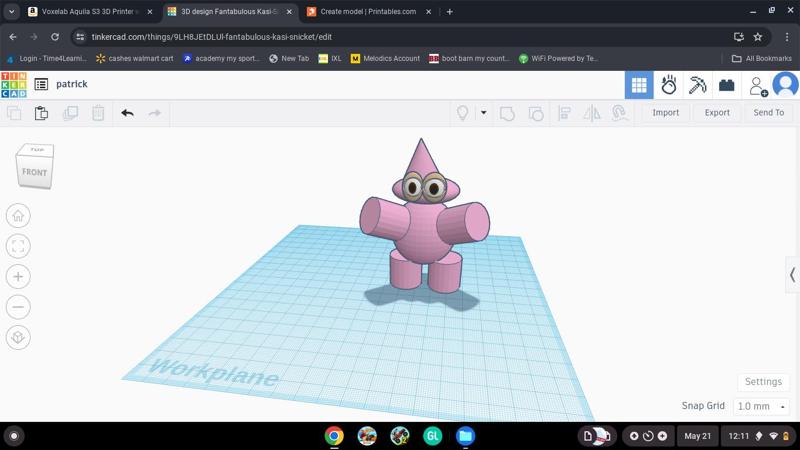Open the Snap Grid 1.0 mm dropdown
Screen dimensions: 800x450
pos(761,407)
